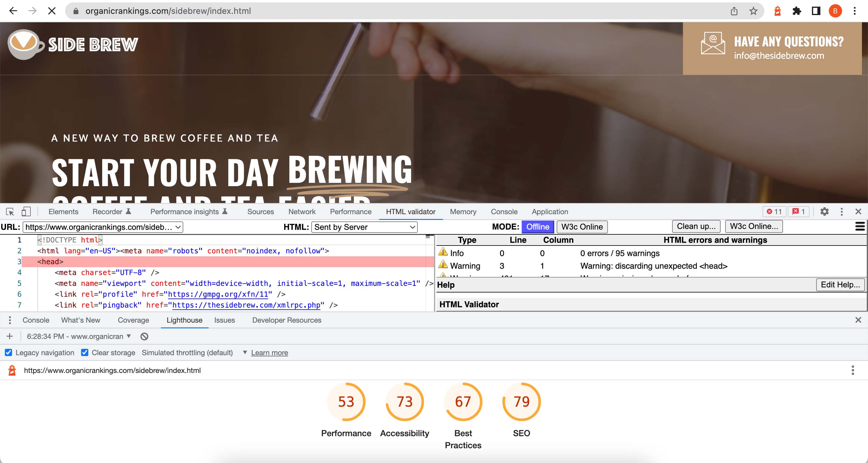Toggle the device toolbar icon
868x463 pixels.
tap(26, 211)
